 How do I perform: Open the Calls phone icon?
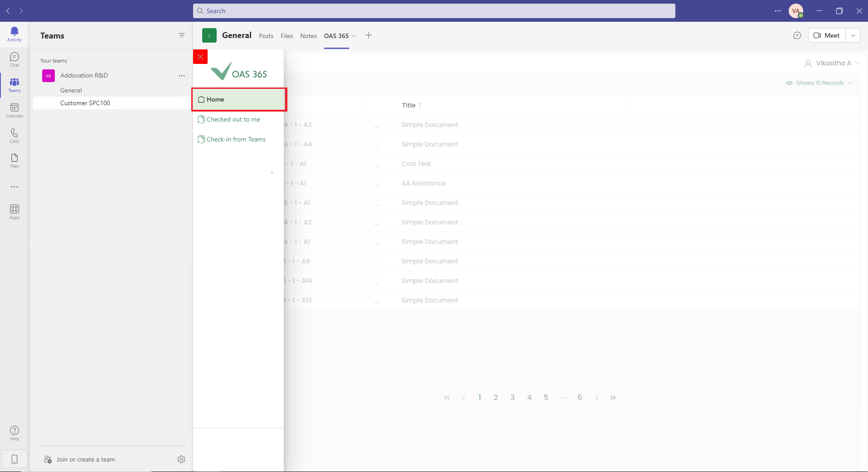point(15,136)
